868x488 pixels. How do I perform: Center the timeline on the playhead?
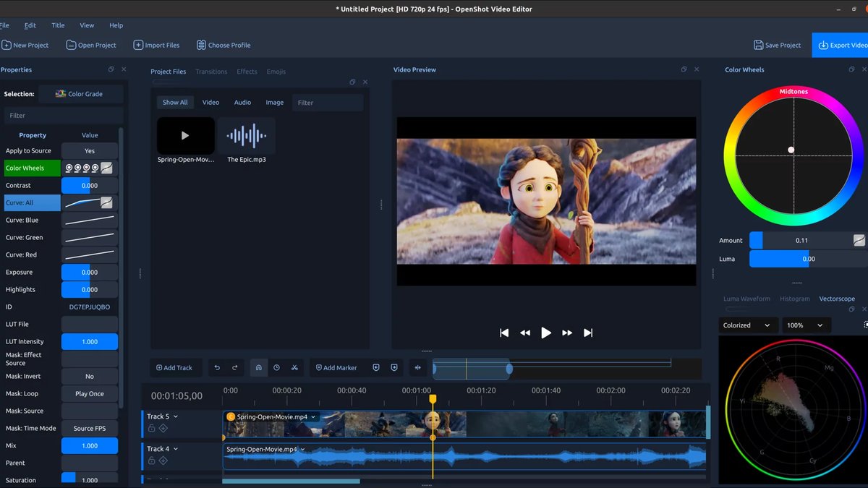417,367
